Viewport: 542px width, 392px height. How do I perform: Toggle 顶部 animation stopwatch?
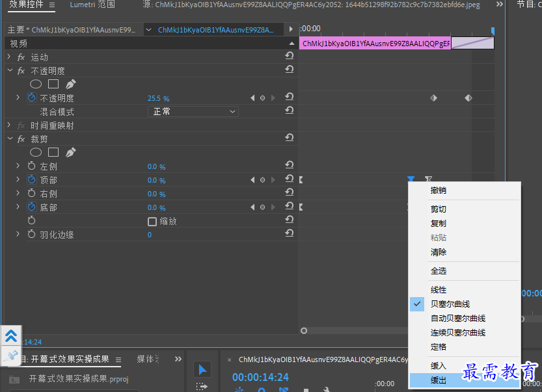(31, 179)
